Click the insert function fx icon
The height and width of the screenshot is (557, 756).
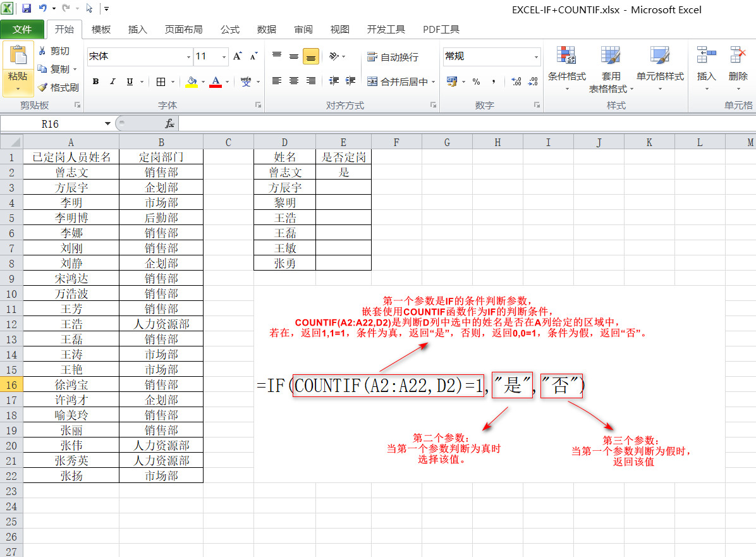(169, 124)
